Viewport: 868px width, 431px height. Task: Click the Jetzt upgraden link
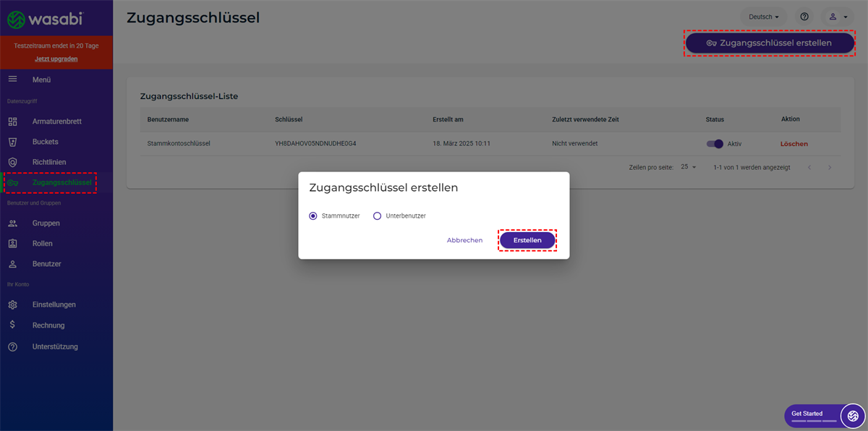[56, 59]
